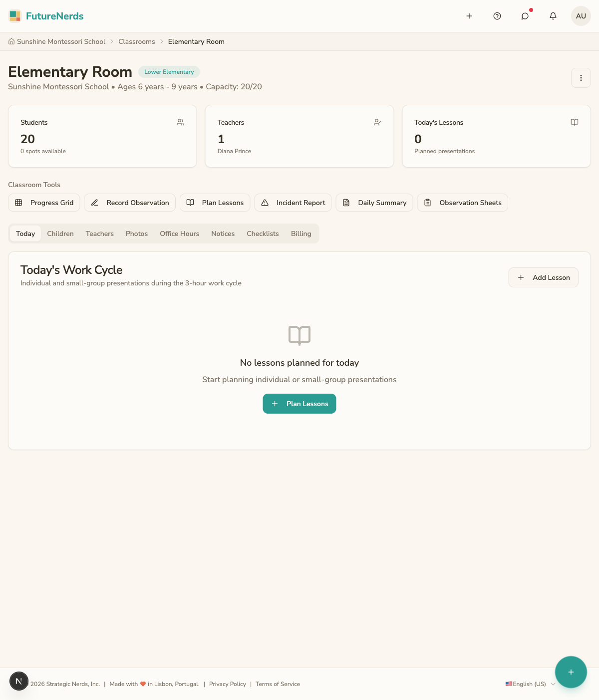
Task: Open the Terms of Service link
Action: pyautogui.click(x=278, y=684)
